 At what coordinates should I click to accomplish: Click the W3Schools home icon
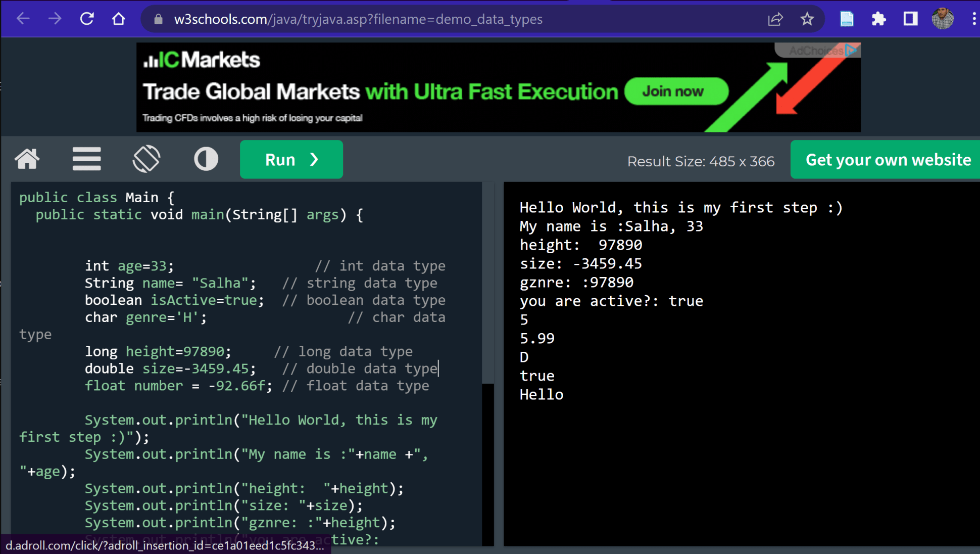point(27,159)
